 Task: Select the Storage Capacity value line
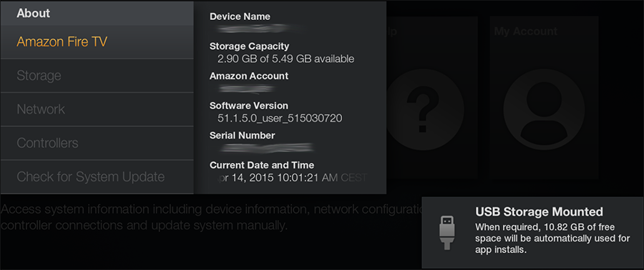click(x=286, y=59)
